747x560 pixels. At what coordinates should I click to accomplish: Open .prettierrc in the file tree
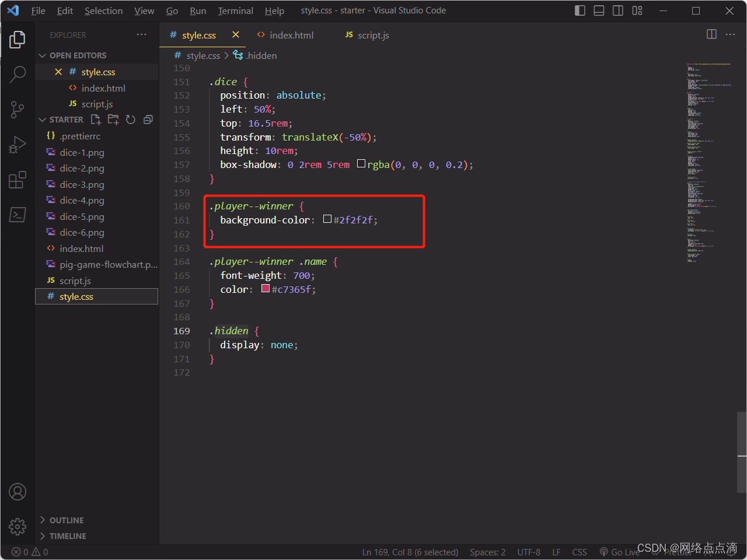pyautogui.click(x=97, y=136)
